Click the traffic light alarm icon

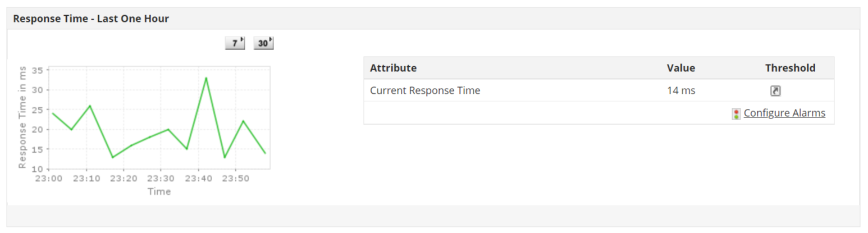[736, 114]
